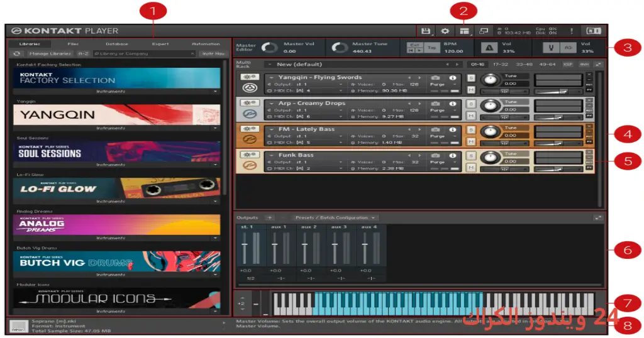
Task: Toggle the minimized view icon in header
Action: click(484, 31)
